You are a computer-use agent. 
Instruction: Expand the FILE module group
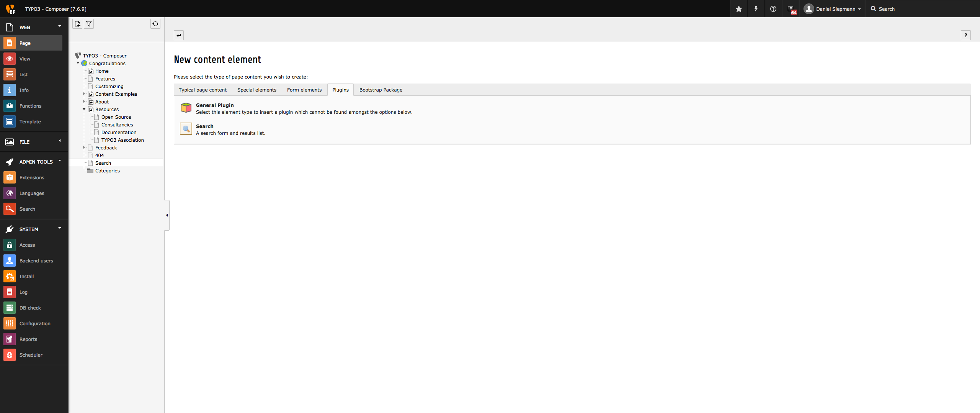(x=60, y=141)
